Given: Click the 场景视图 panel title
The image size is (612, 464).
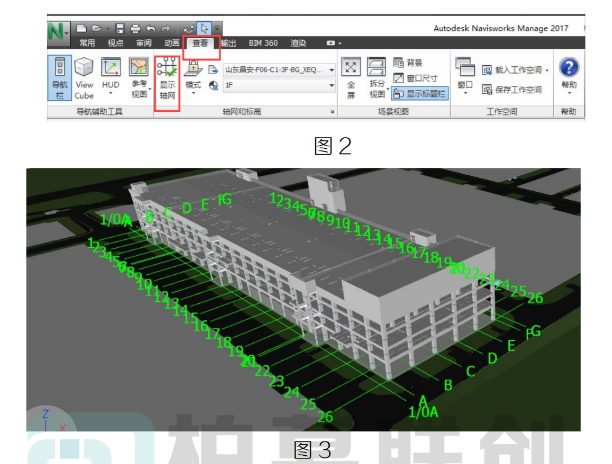Looking at the screenshot, I should 393,112.
